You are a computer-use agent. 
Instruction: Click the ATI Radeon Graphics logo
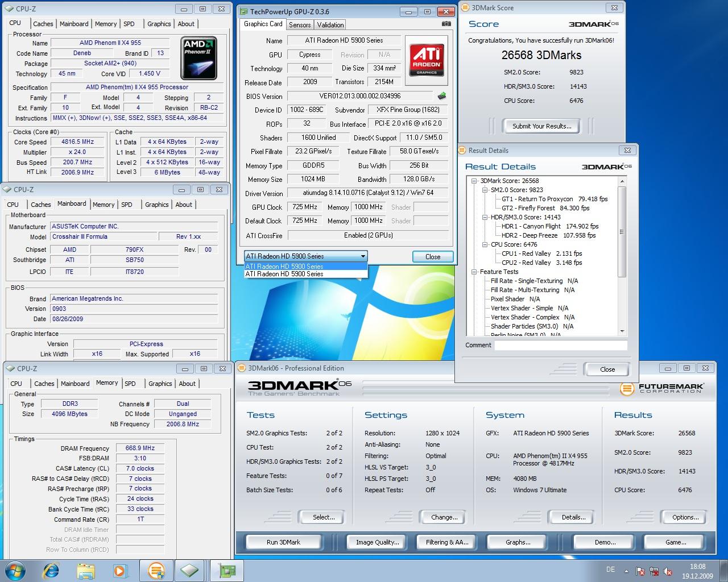(x=427, y=61)
